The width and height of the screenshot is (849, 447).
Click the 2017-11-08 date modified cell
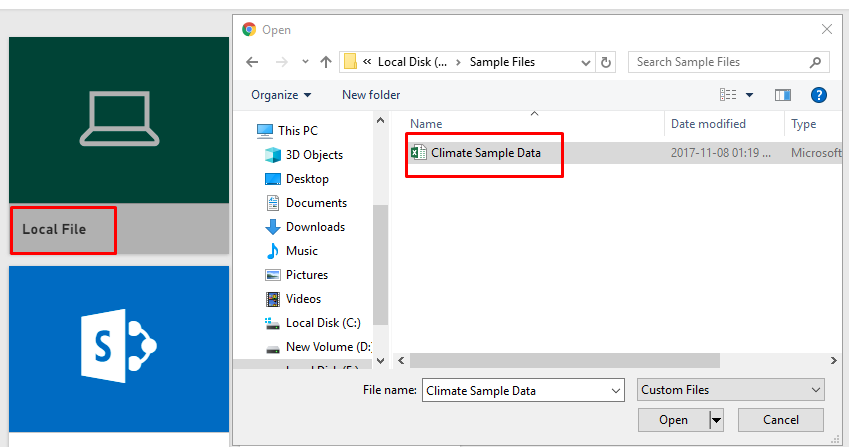pos(720,153)
